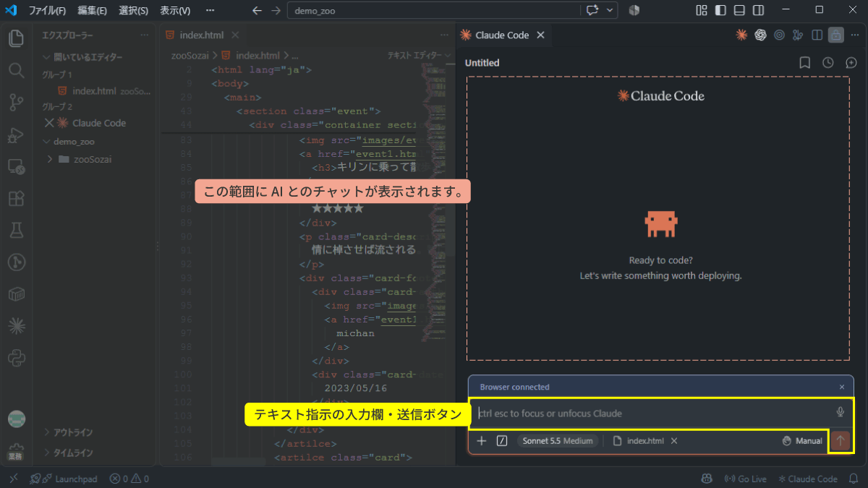This screenshot has width=868, height=488.
Task: Toggle Go Live server in status bar
Action: coord(745,479)
